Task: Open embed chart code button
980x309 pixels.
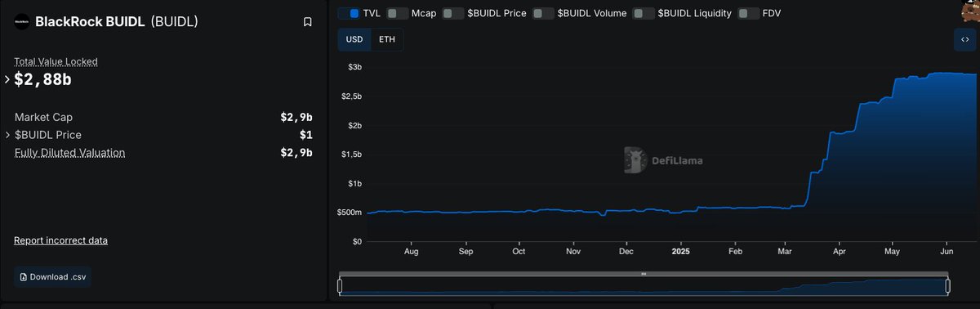Action: (x=964, y=39)
